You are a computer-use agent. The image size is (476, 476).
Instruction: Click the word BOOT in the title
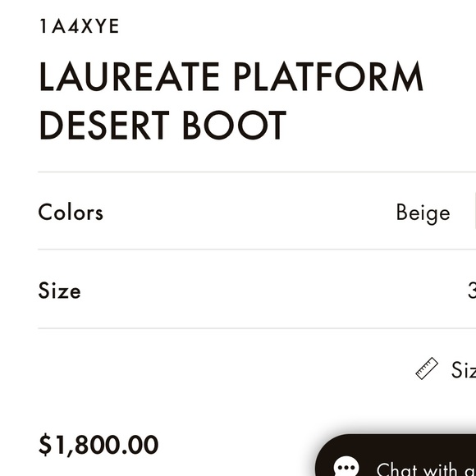point(235,125)
